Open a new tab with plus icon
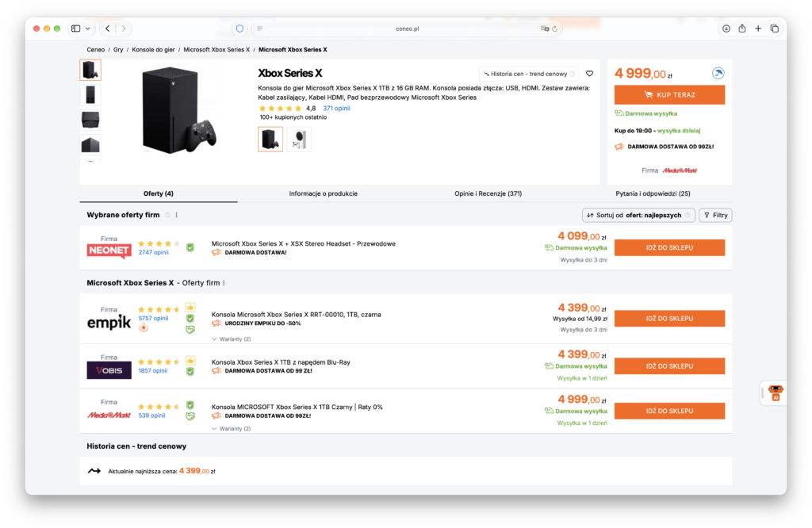 (757, 29)
